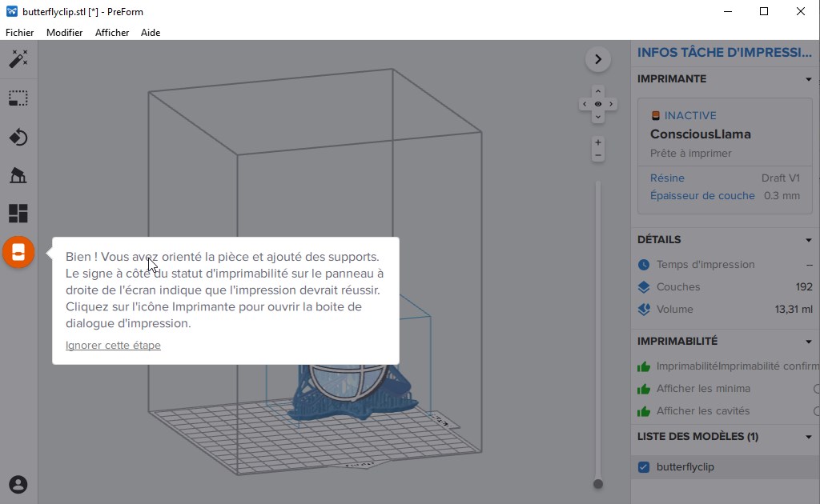Click the layers icon beside Couches
Image resolution: width=820 pixels, height=504 pixels.
tap(644, 287)
